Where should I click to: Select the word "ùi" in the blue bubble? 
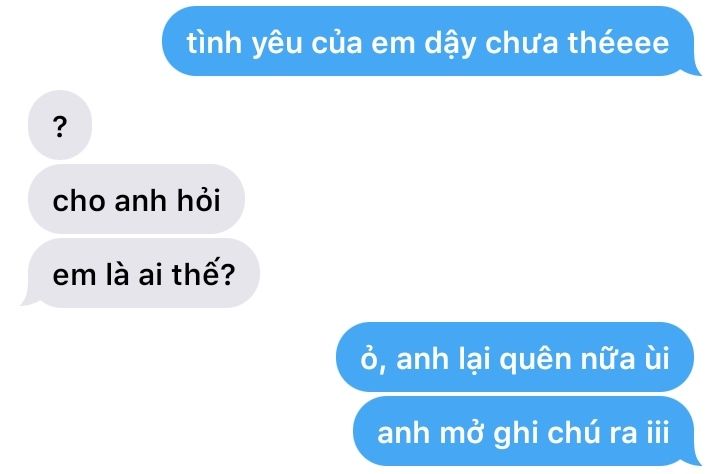(x=657, y=358)
